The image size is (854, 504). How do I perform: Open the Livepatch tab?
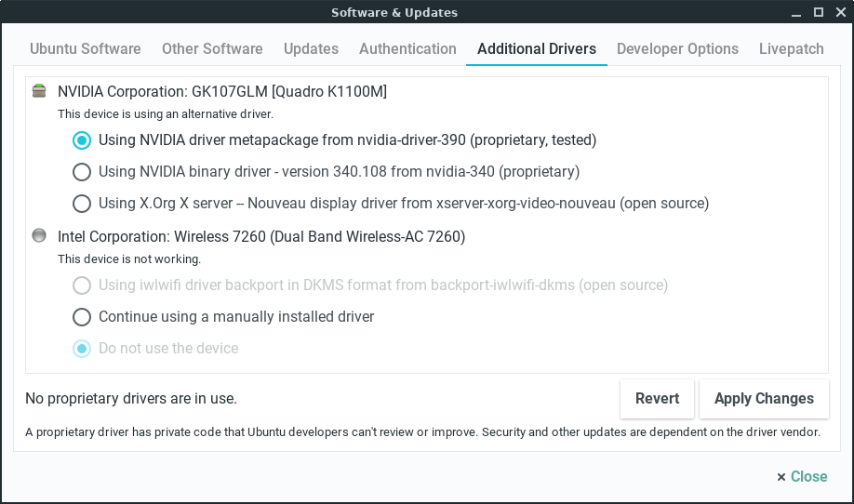coord(791,49)
